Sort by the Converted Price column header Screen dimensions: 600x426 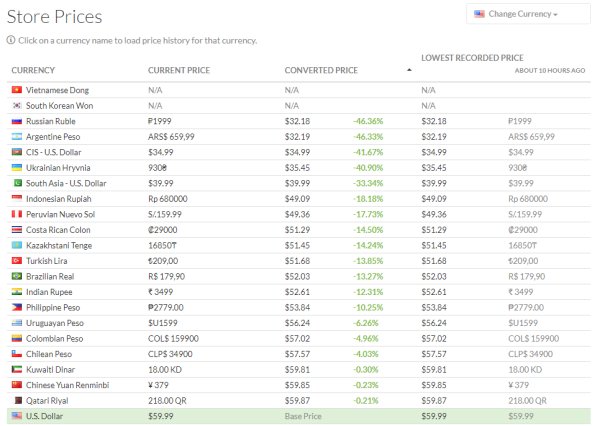(321, 71)
